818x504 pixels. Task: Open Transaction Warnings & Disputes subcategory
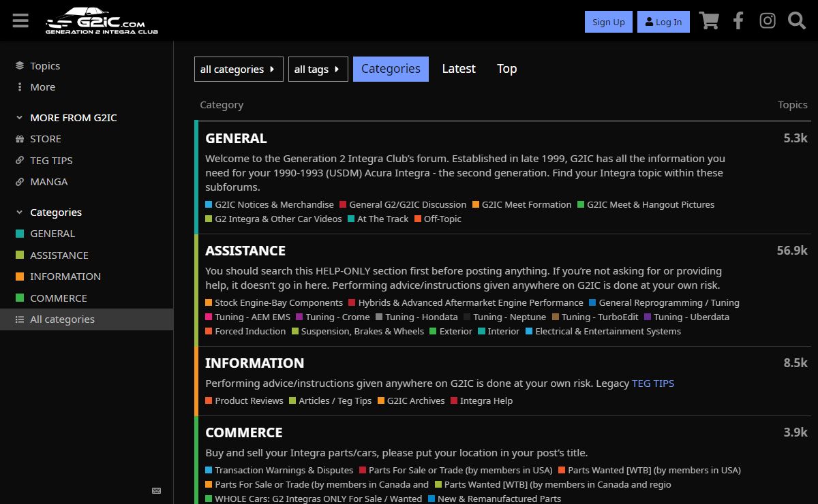pyautogui.click(x=279, y=470)
